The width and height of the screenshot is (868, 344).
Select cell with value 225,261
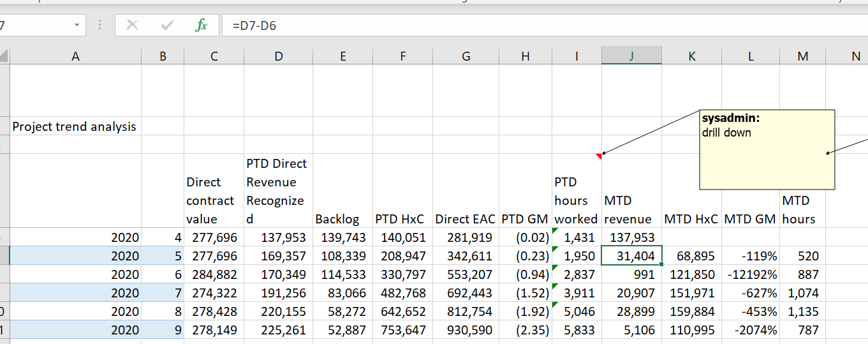[278, 329]
